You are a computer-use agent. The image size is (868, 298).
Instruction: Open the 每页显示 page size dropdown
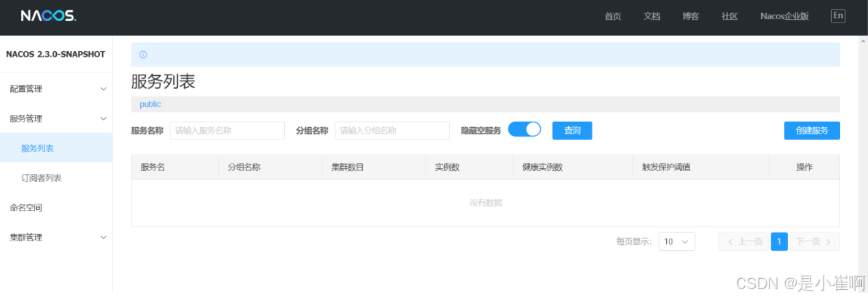[677, 241]
